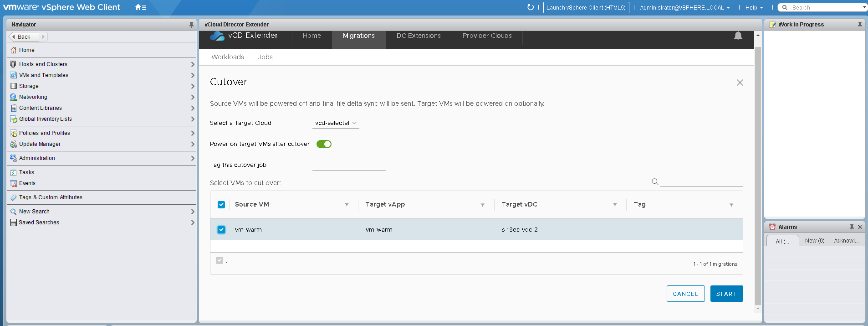The height and width of the screenshot is (326, 868).
Task: Pin the Navigator panel
Action: click(191, 25)
